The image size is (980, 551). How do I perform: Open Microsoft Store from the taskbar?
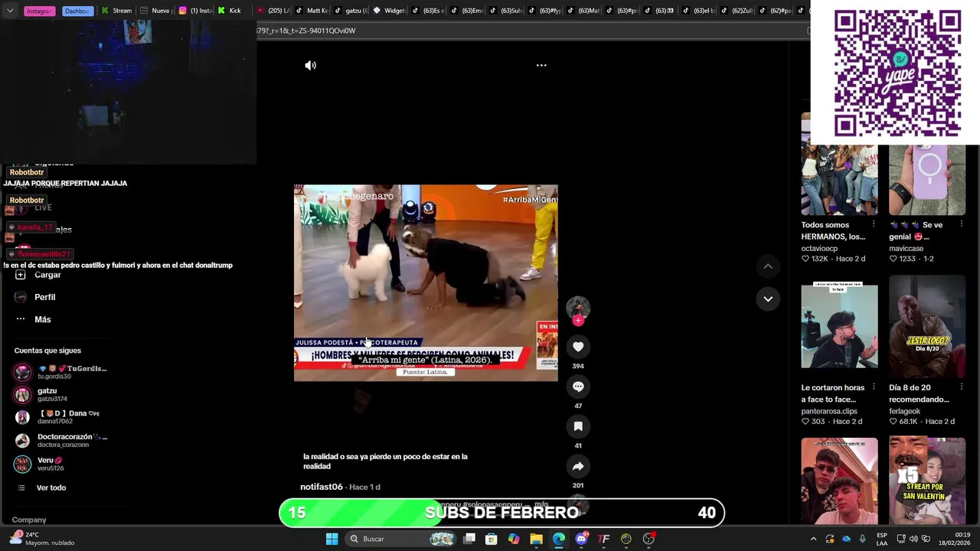pos(492,539)
